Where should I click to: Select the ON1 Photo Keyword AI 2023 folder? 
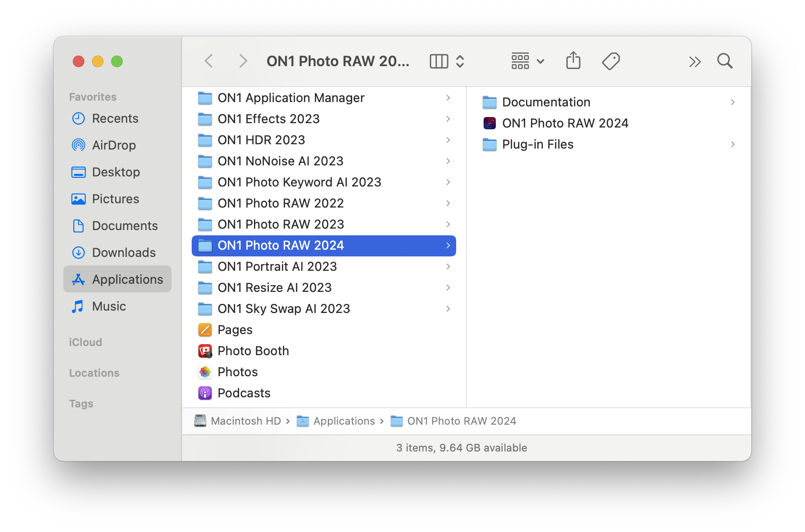tap(324, 182)
